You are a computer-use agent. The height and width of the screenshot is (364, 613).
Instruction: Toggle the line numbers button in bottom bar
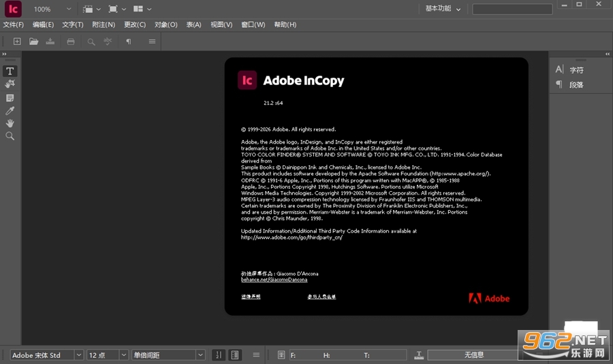click(x=219, y=355)
